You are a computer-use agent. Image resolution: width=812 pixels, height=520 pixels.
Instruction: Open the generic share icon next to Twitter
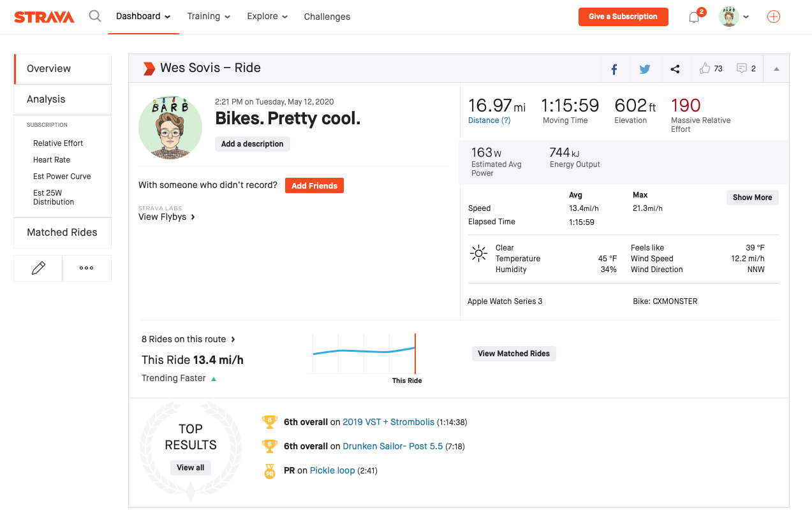point(675,68)
